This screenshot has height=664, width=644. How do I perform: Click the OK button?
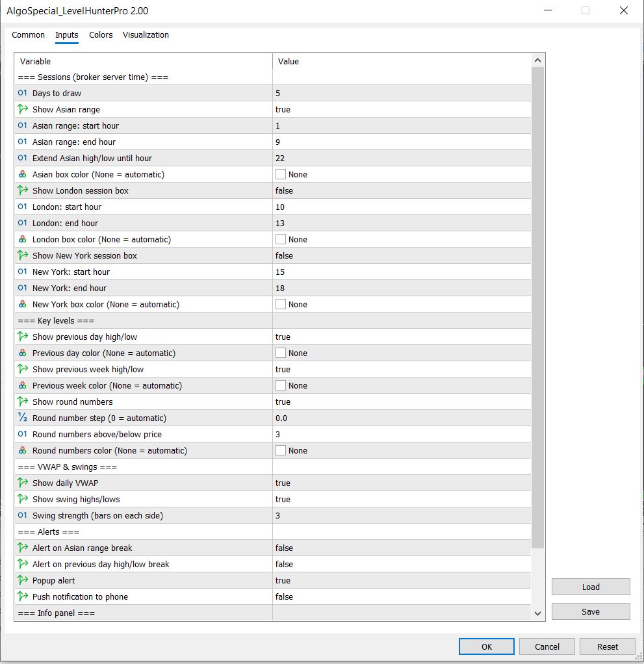[486, 646]
